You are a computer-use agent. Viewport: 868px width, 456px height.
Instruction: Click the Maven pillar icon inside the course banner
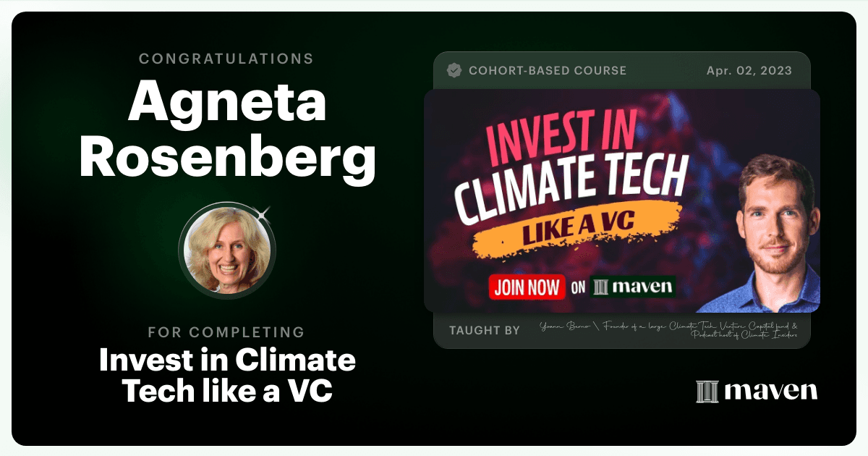pyautogui.click(x=600, y=287)
